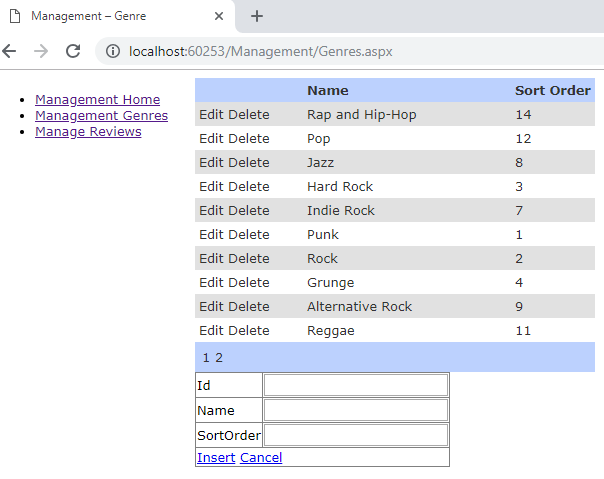Open a new browser tab
The image size is (604, 479).
[257, 16]
